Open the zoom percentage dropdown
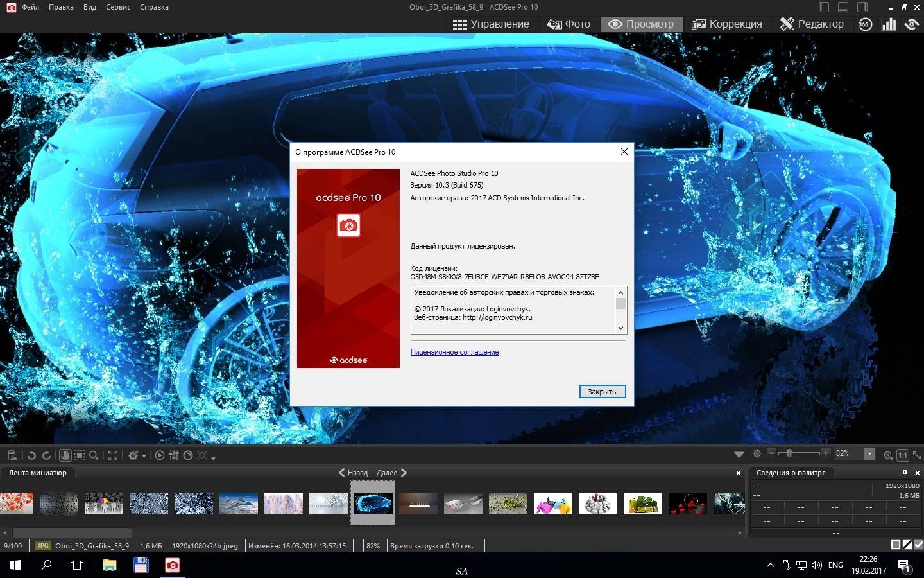This screenshot has width=924, height=578. coord(869,453)
